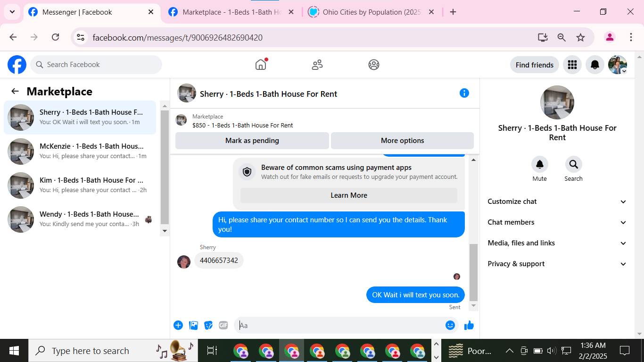Click the listing thumbnail in right panel

(x=557, y=102)
